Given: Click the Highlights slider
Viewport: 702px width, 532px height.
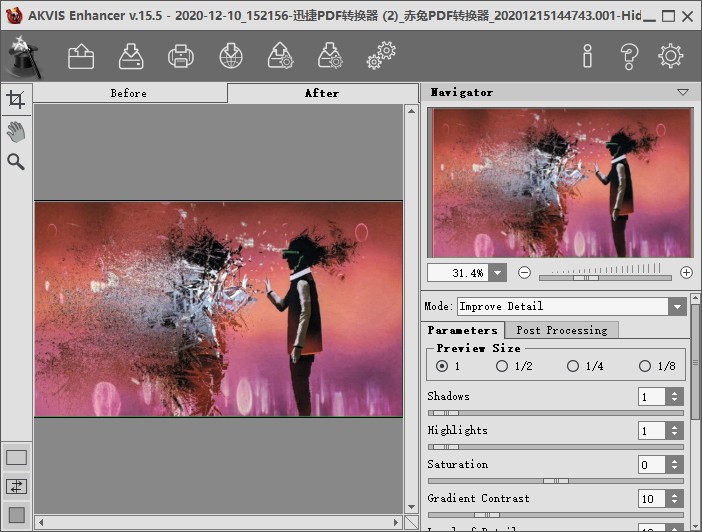Looking at the screenshot, I should pos(556,447).
